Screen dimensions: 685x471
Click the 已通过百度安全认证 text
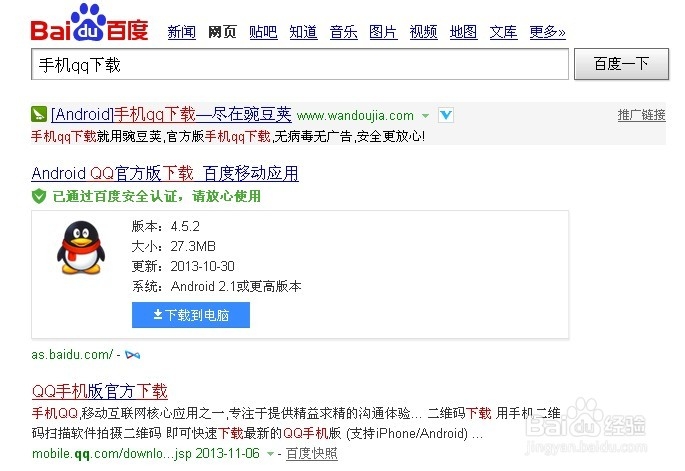point(156,196)
